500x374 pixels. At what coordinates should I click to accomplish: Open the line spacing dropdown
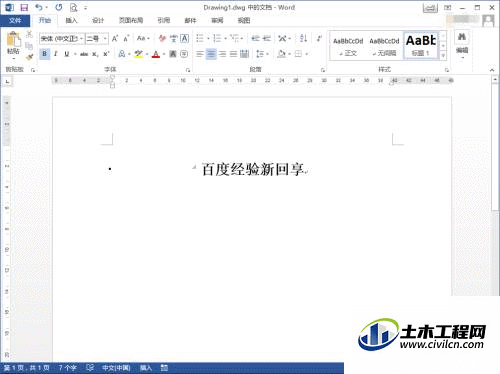click(x=263, y=54)
